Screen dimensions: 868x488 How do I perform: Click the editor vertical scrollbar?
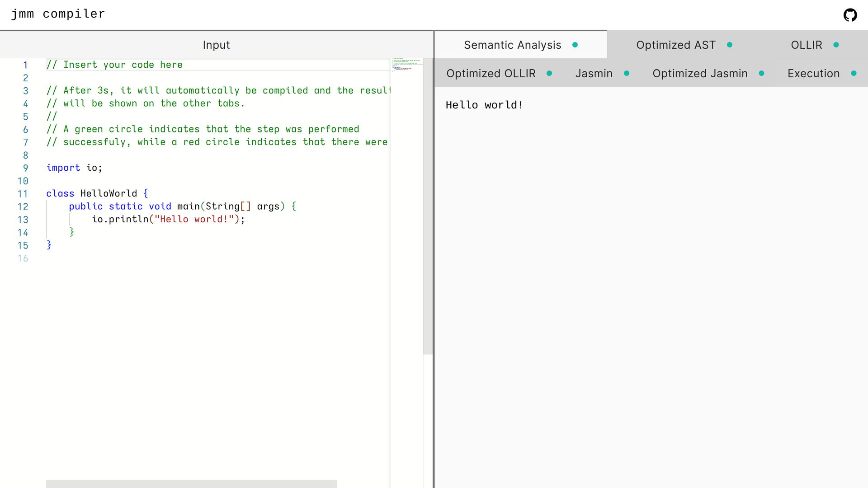tap(428, 206)
